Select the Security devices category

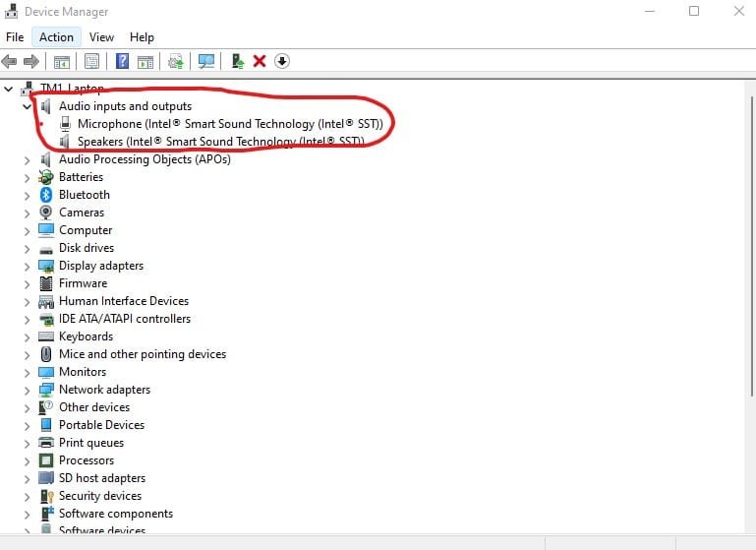point(99,496)
